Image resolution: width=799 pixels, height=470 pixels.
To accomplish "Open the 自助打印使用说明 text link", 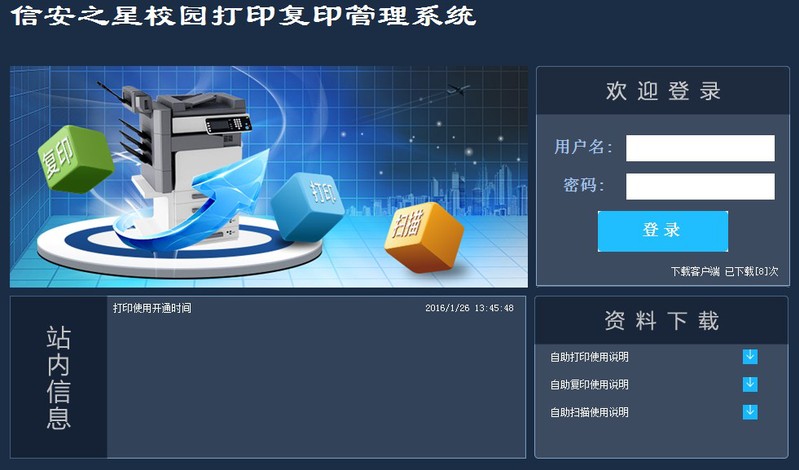I will pos(589,357).
